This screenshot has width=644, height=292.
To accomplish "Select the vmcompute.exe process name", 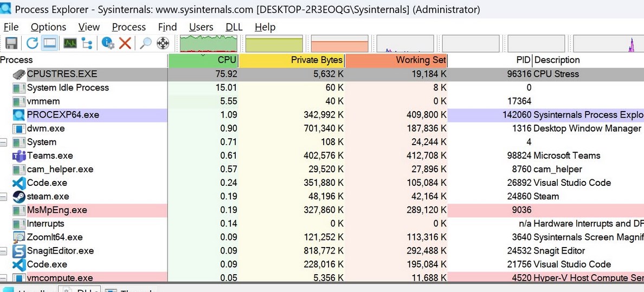I will click(x=60, y=278).
